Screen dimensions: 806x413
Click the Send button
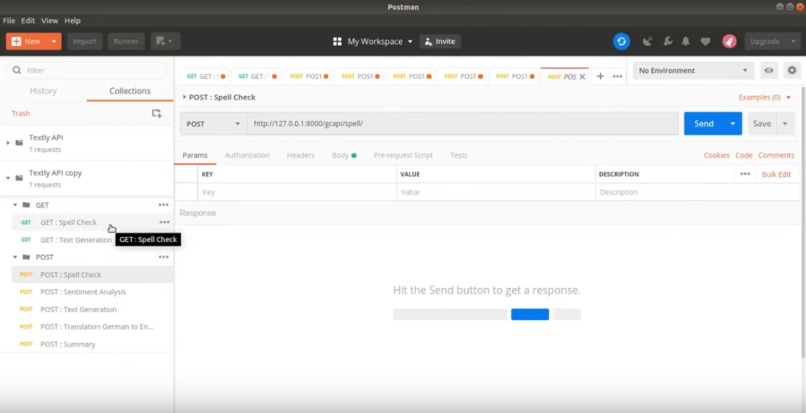[x=704, y=124]
